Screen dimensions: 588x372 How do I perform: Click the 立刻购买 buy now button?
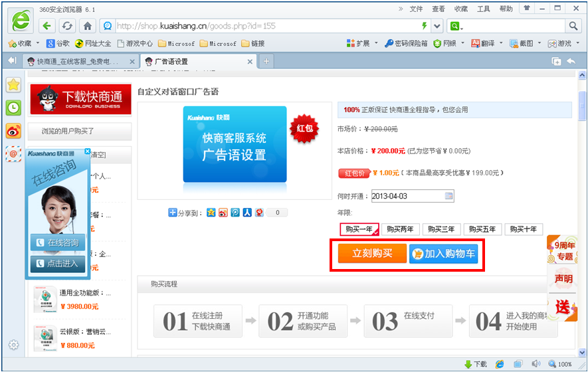tap(372, 253)
